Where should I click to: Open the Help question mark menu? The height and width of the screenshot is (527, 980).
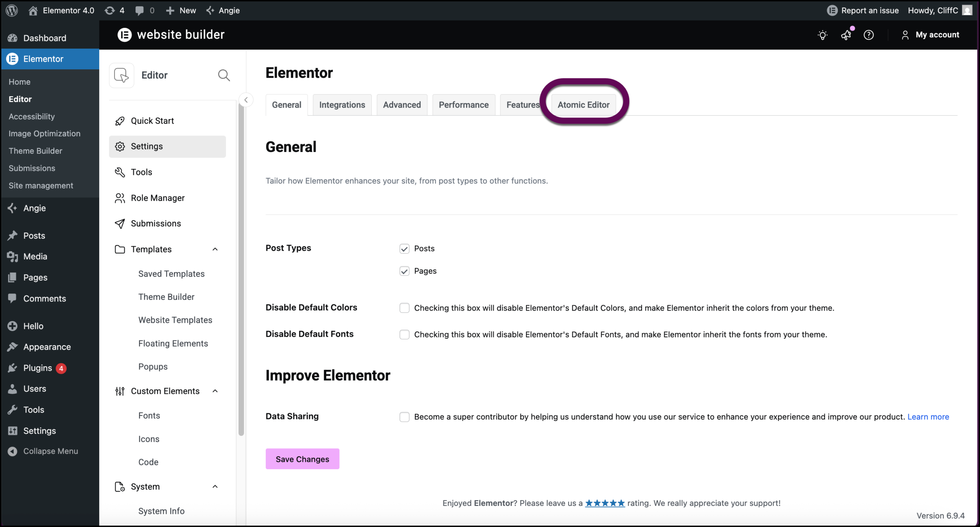click(869, 34)
